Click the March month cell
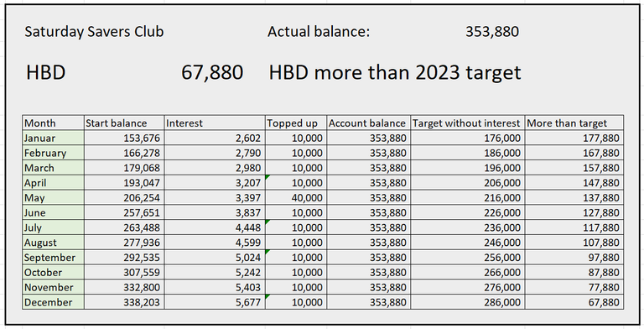The image size is (644, 329). (x=54, y=168)
